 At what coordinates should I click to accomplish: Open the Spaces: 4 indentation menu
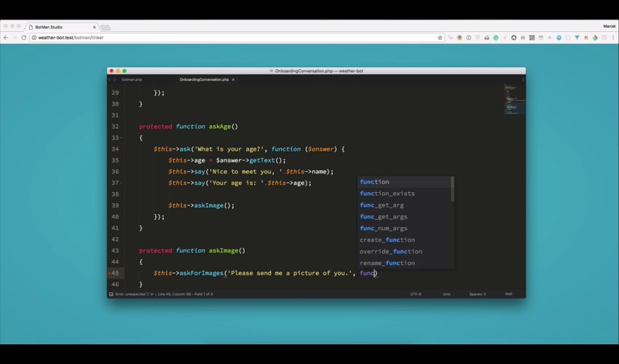point(478,294)
